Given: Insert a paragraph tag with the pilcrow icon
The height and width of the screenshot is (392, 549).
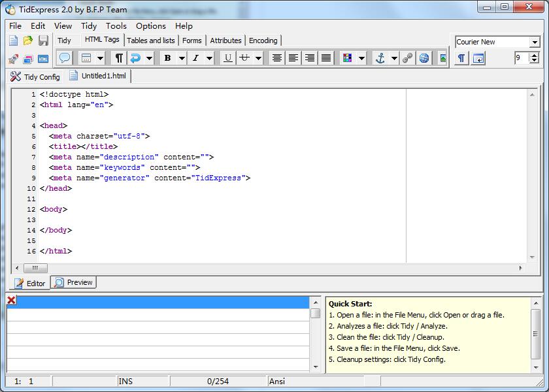Looking at the screenshot, I should point(119,57).
